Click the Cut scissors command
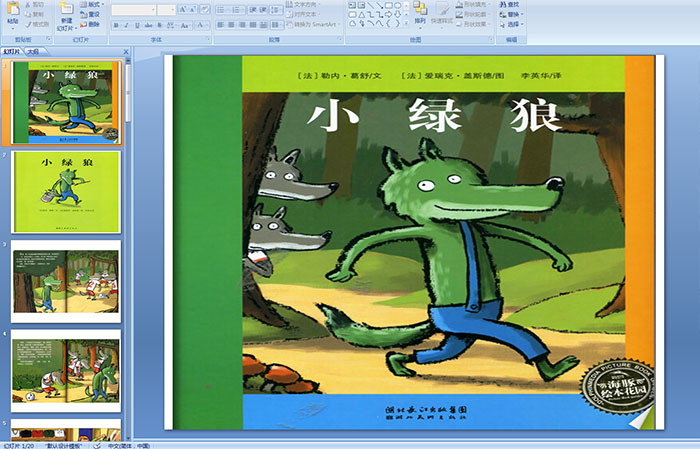The height and width of the screenshot is (449, 700). tap(36, 4)
